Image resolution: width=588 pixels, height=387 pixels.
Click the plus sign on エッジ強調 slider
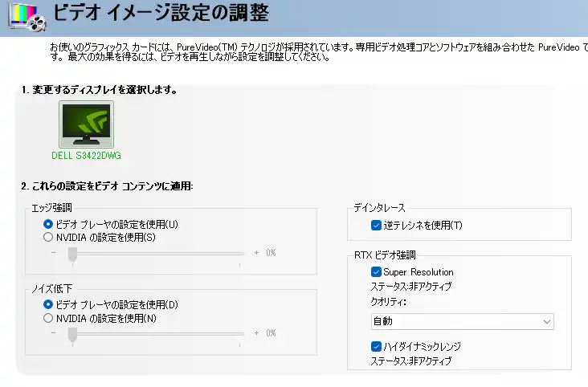pyautogui.click(x=256, y=253)
